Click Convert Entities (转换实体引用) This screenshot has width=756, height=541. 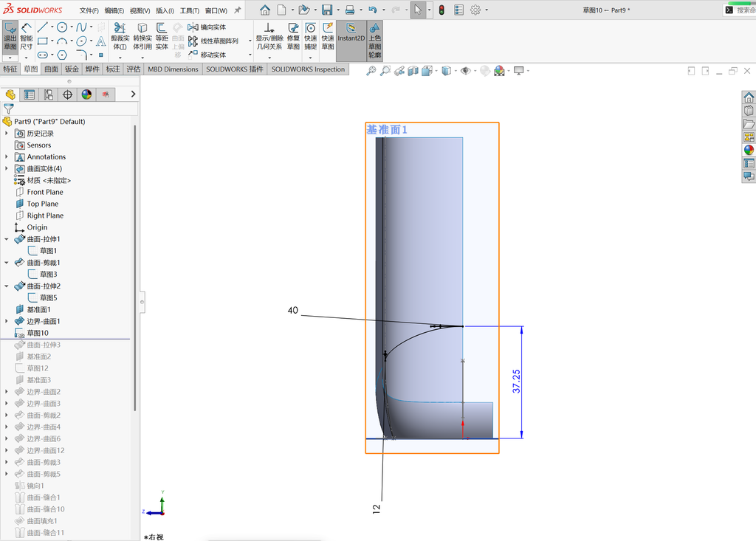pyautogui.click(x=142, y=37)
